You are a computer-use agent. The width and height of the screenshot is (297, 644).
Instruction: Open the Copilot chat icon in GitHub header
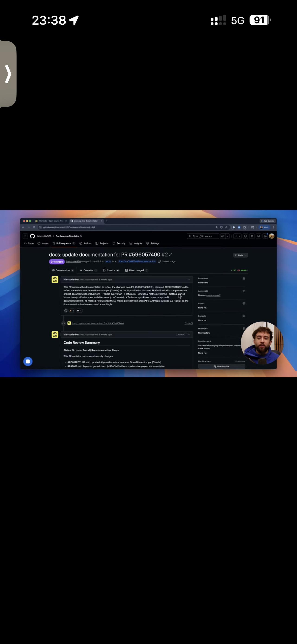point(223,236)
